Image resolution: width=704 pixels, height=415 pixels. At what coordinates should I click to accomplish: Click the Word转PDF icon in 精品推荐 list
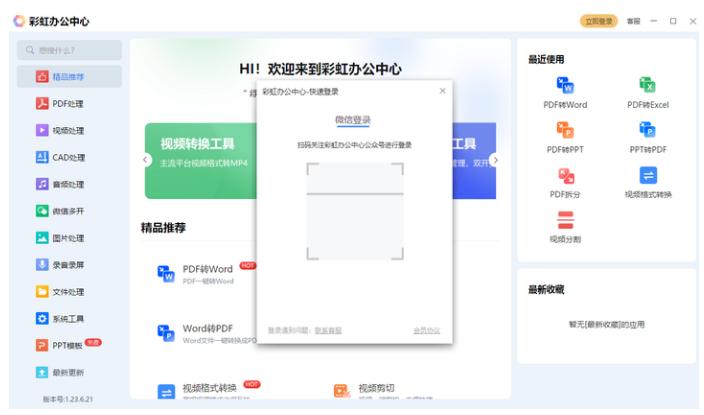point(166,333)
